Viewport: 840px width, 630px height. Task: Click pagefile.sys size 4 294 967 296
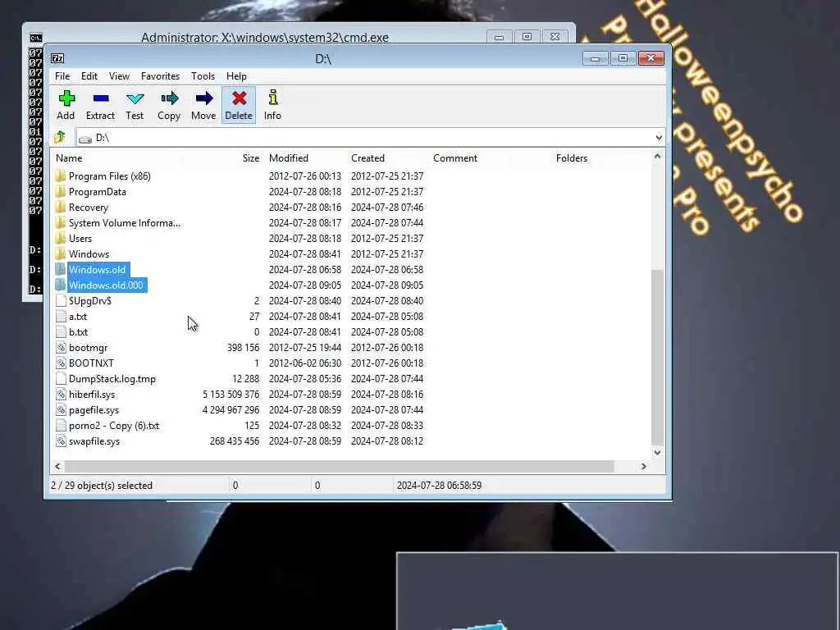coord(231,410)
